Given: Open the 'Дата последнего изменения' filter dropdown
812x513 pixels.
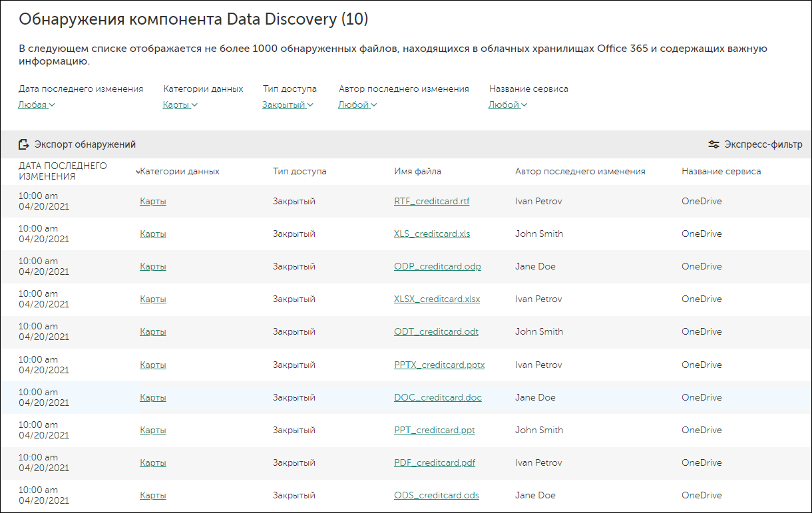Looking at the screenshot, I should point(37,104).
